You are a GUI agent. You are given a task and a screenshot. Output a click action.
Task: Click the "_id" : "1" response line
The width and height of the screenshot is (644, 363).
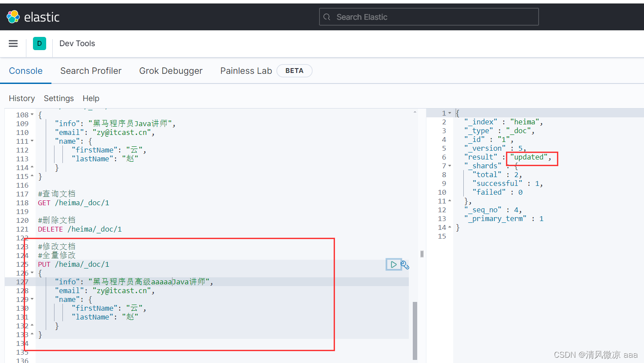coord(489,139)
